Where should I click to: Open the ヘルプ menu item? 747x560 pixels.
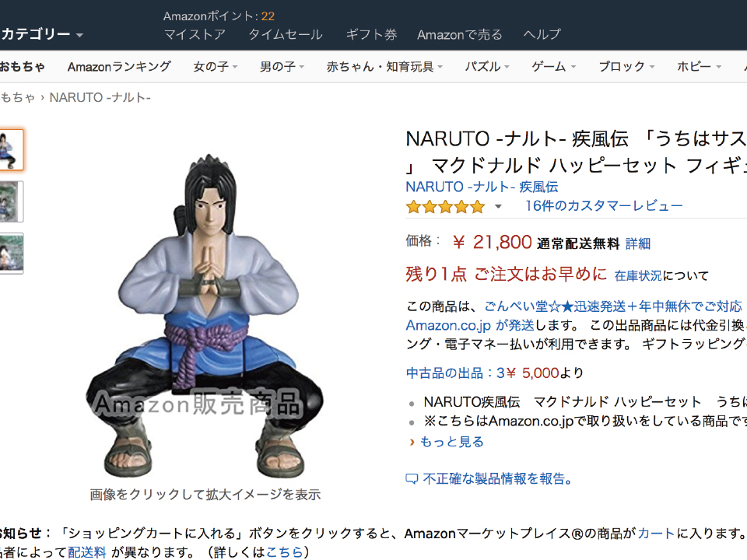(x=542, y=34)
